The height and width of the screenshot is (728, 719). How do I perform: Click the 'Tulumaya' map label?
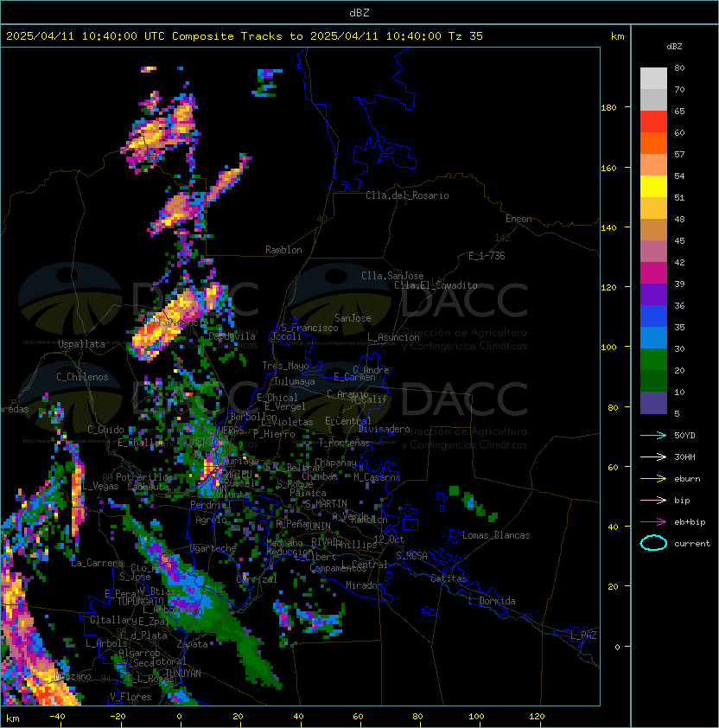click(x=295, y=381)
